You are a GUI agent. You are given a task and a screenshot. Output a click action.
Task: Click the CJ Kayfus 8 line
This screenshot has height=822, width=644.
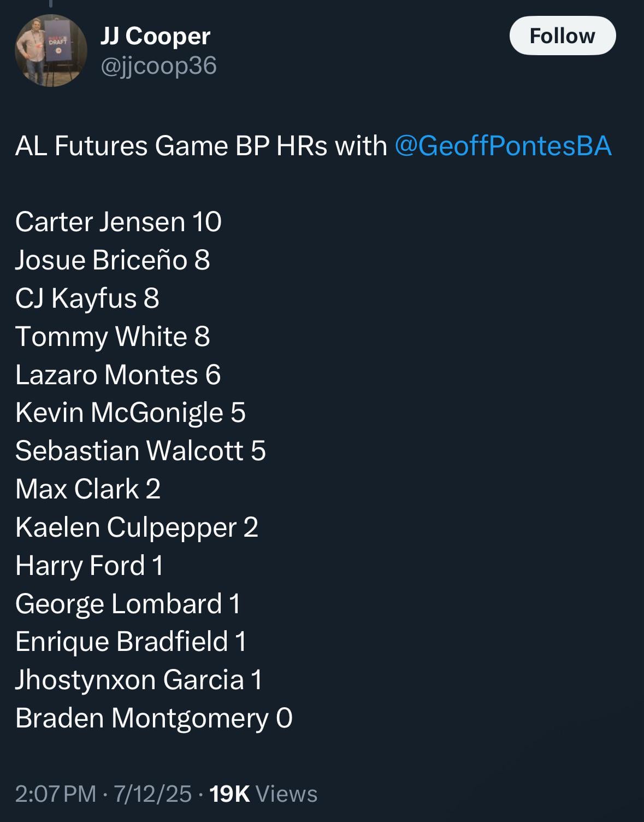click(x=87, y=298)
